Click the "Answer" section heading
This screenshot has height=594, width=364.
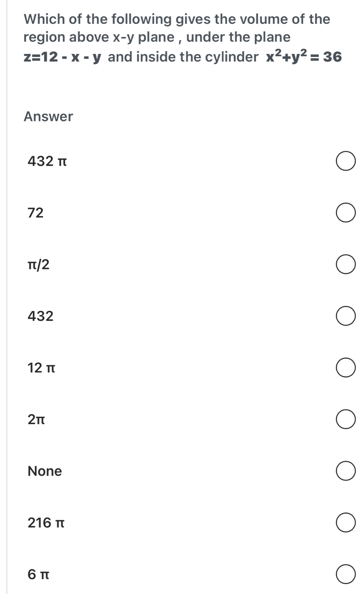(x=48, y=117)
